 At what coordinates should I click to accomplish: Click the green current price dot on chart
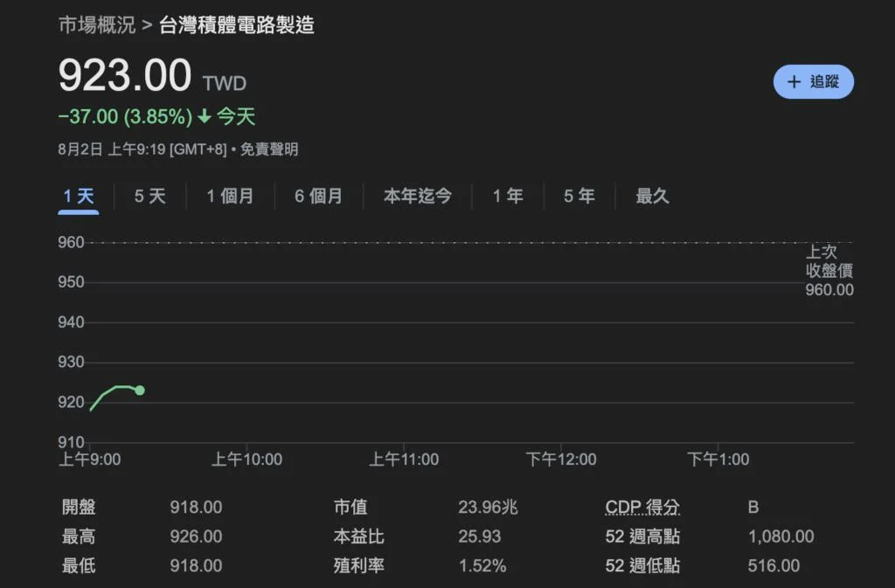(x=140, y=391)
